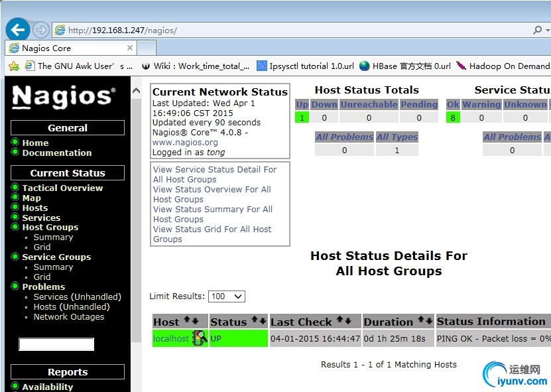Click host All Problems header
The width and height of the screenshot is (551, 392).
point(344,137)
